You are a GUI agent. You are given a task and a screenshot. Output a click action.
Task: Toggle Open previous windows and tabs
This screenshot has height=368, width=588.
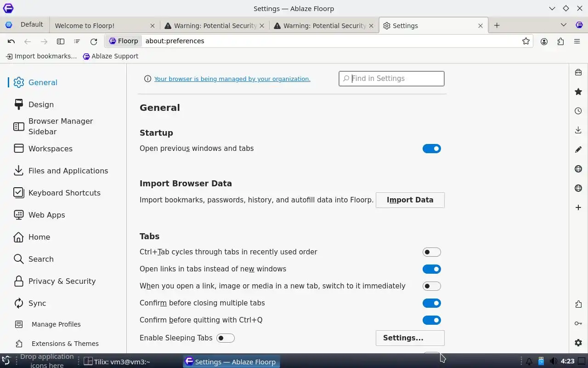point(432,149)
